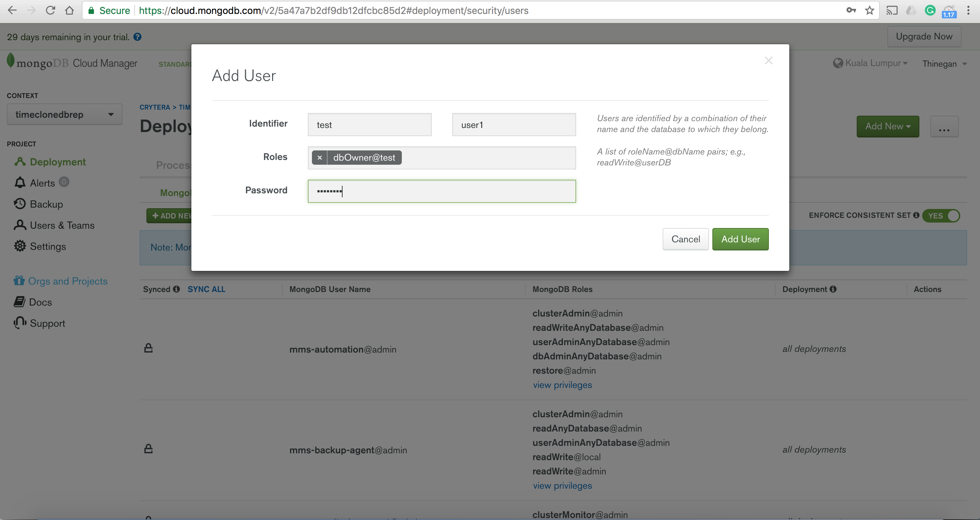Screen dimensions: 980x520
Task: Expand the timeclonedbrep context dropdown
Action: click(x=64, y=114)
